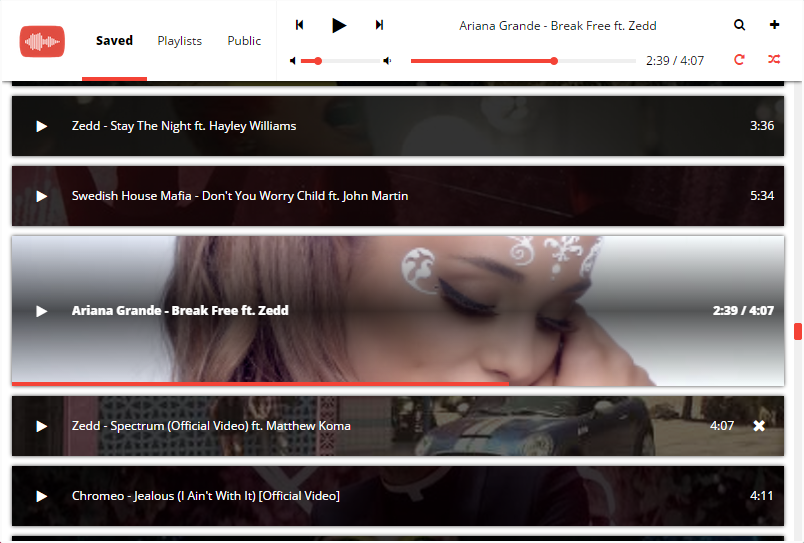The height and width of the screenshot is (543, 804).
Task: Click the Ariana Grande video thumbnail face
Action: [x=398, y=310]
